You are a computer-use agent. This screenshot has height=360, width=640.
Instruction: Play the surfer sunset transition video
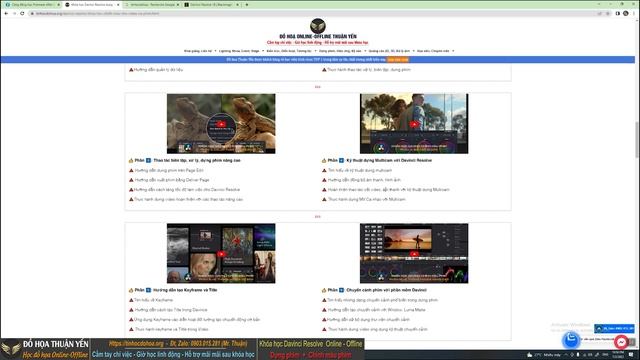pyautogui.click(x=414, y=254)
